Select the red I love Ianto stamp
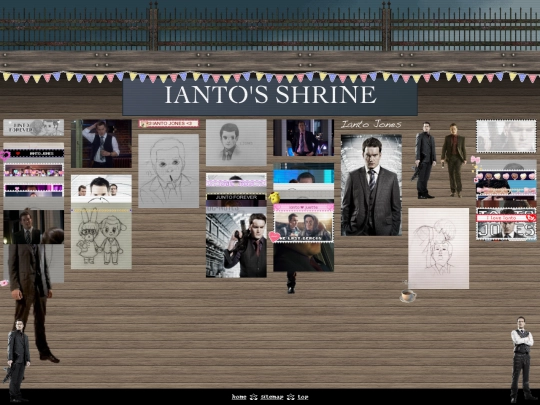 (x=506, y=218)
